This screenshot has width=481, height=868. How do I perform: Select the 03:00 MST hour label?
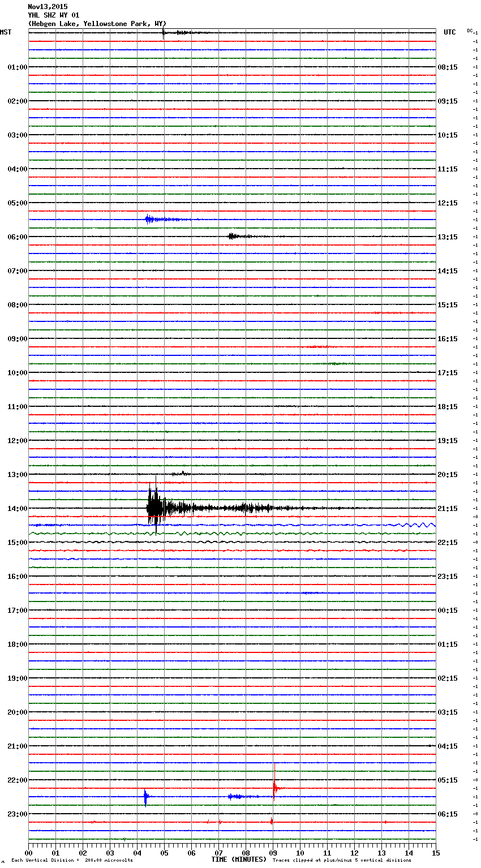[18, 135]
